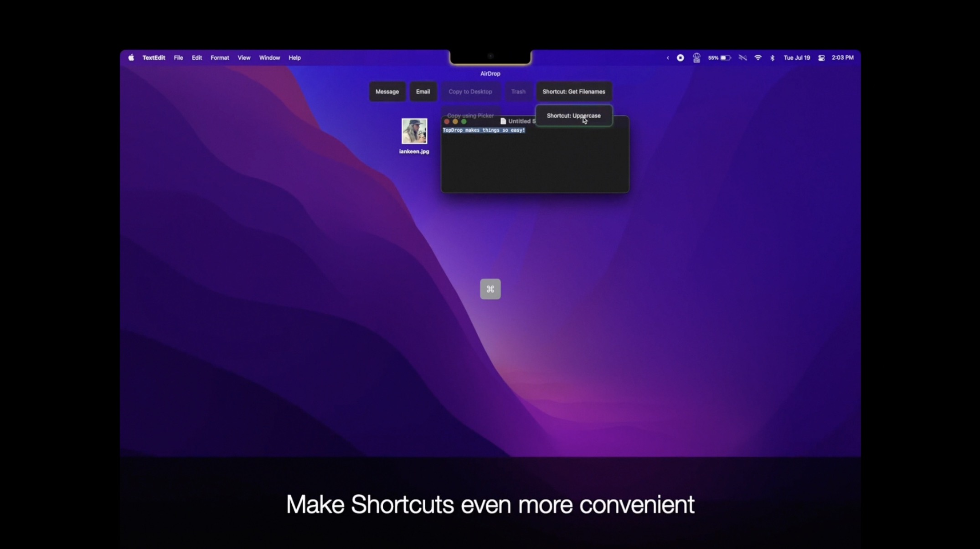Expand hidden menu bar items chevron

(668, 58)
